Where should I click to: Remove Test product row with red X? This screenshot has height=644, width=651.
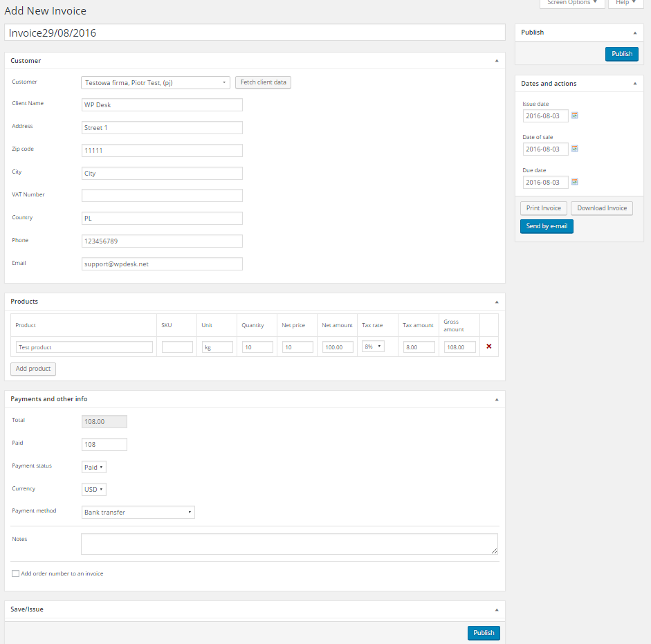489,347
